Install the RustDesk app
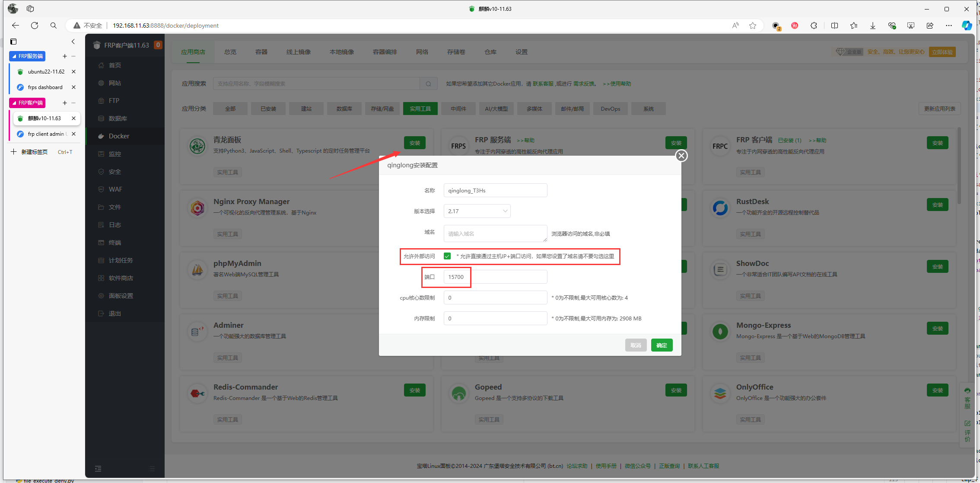 point(938,205)
